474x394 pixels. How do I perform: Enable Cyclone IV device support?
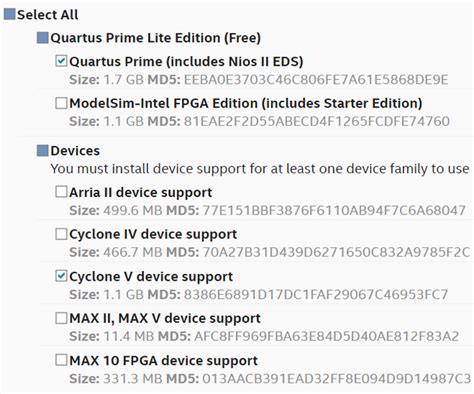point(61,234)
